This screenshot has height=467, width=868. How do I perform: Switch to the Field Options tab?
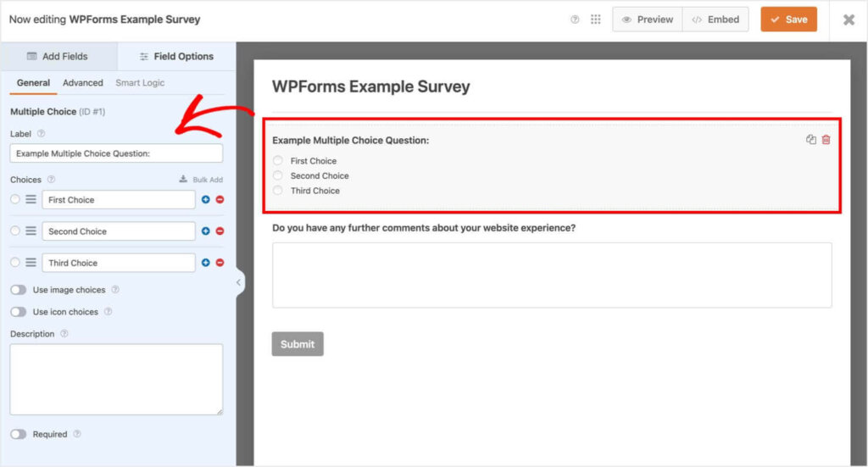click(176, 57)
